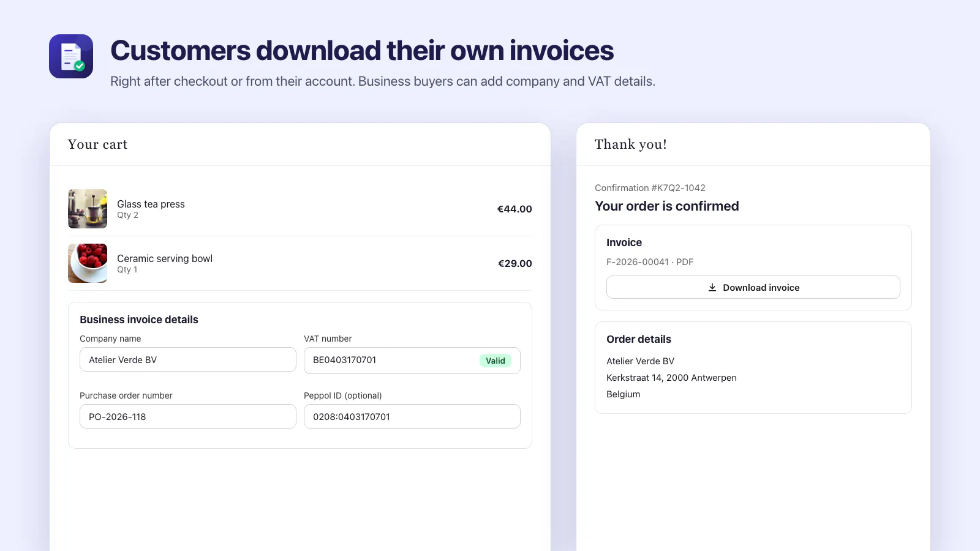
Task: Click the download arrow icon
Action: coord(712,287)
